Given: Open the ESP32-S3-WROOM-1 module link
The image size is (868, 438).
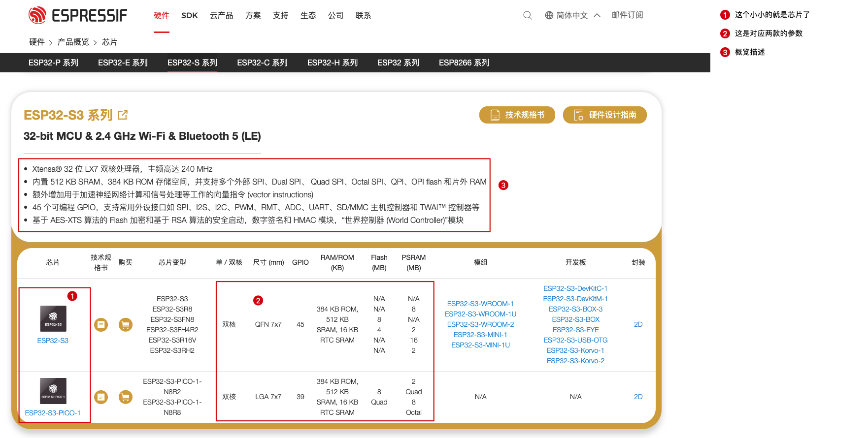Looking at the screenshot, I should point(481,304).
